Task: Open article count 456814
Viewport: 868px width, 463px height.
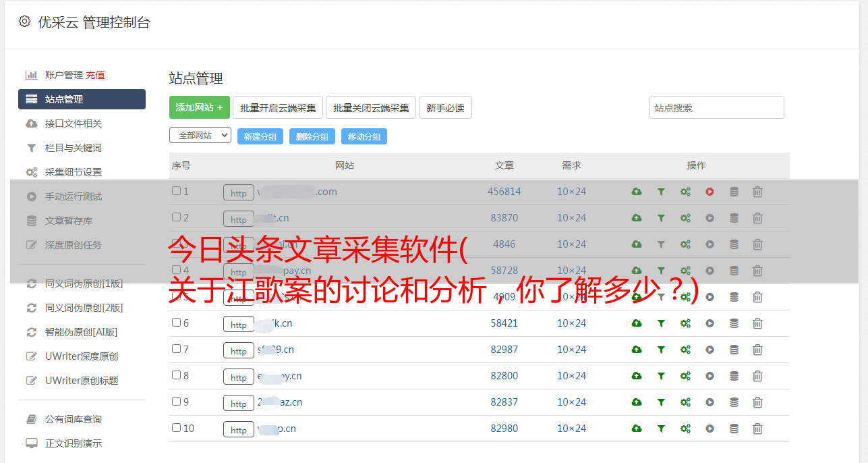Action: point(504,192)
